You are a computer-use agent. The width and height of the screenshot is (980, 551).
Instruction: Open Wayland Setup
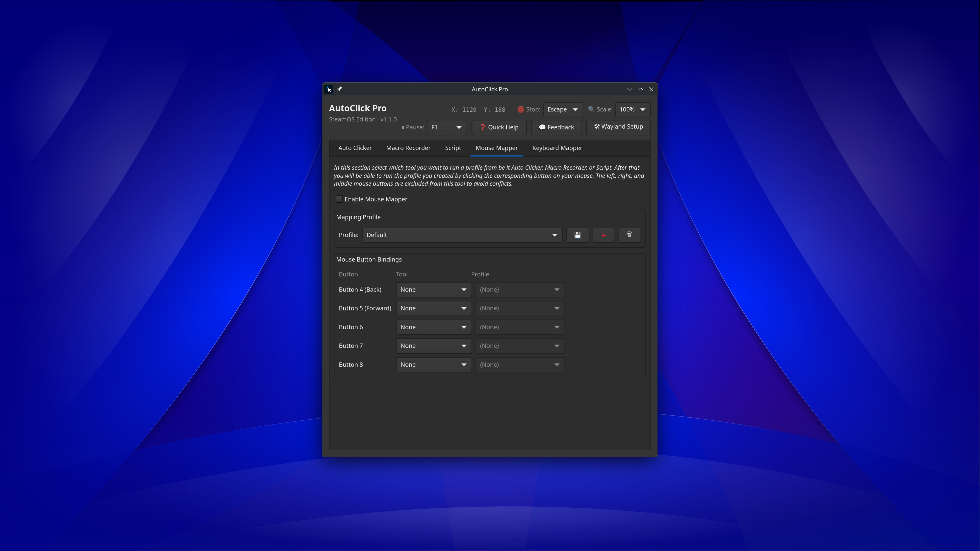coord(618,127)
